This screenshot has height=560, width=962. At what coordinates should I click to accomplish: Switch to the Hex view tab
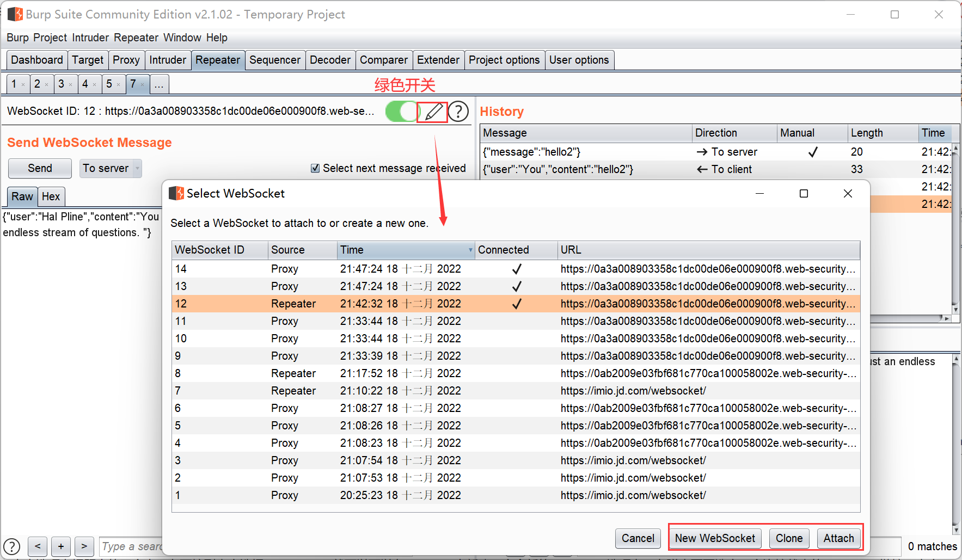pyautogui.click(x=51, y=196)
